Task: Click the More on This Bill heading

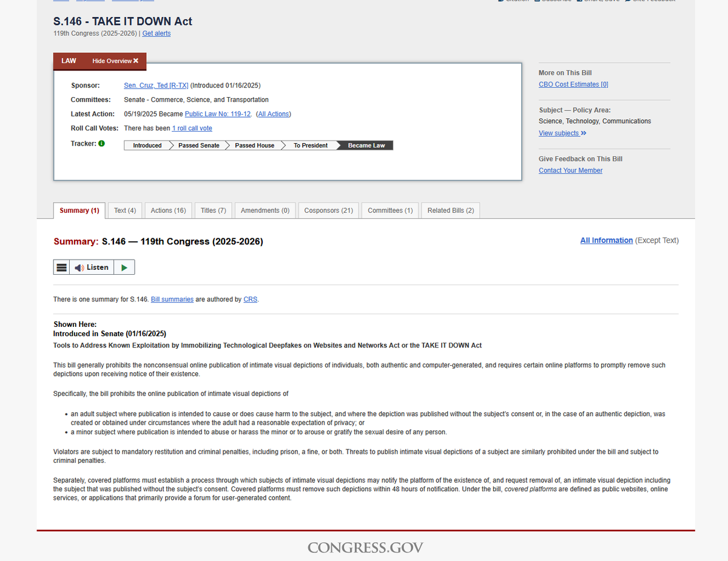Action: click(x=565, y=73)
